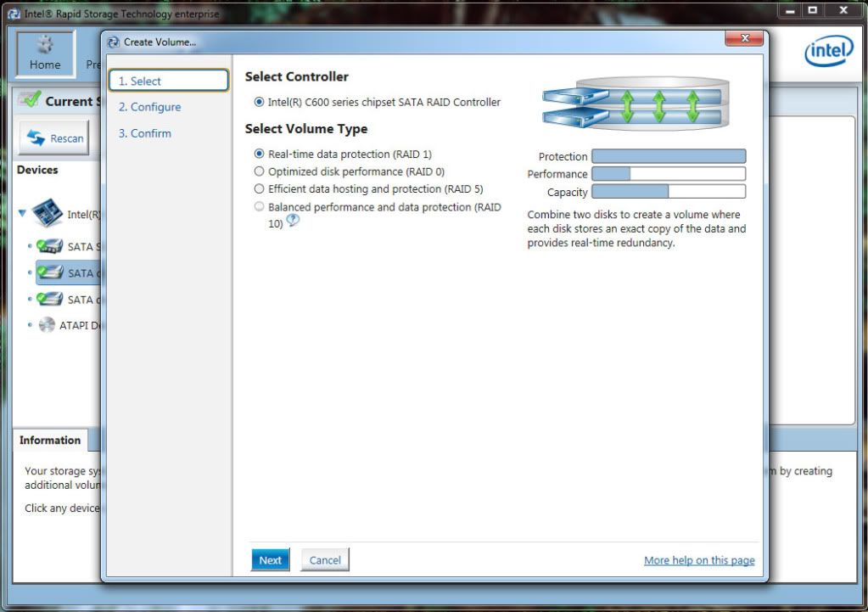Collapse the Intel controller tree node
868x612 pixels.
click(x=22, y=213)
